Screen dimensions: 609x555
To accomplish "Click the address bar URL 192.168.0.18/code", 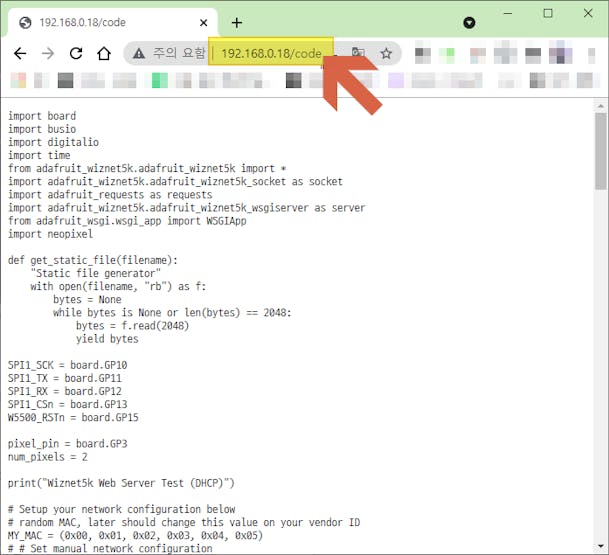I will 271,53.
